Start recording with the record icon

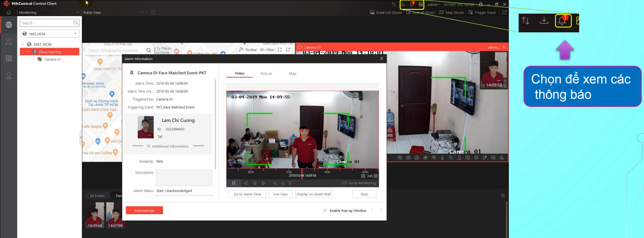tap(425, 158)
